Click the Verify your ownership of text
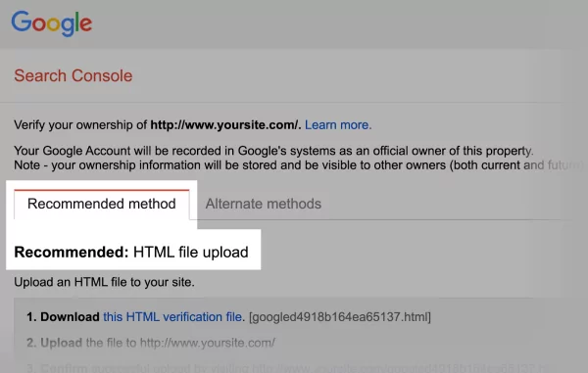 80,124
